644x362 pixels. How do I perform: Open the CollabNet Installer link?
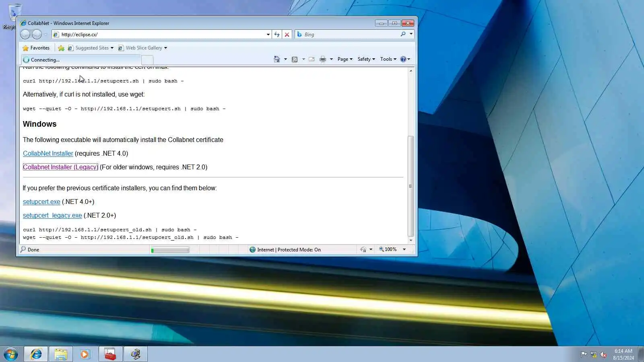click(48, 154)
